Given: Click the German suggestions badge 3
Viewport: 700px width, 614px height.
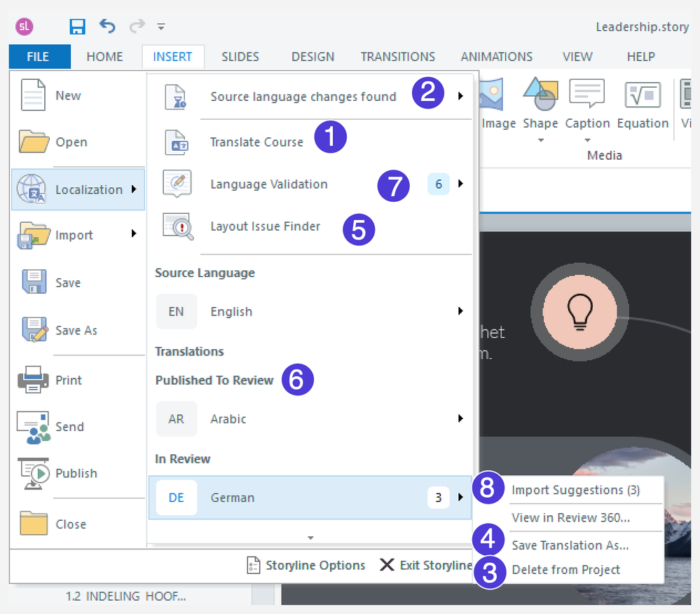Looking at the screenshot, I should click(439, 498).
